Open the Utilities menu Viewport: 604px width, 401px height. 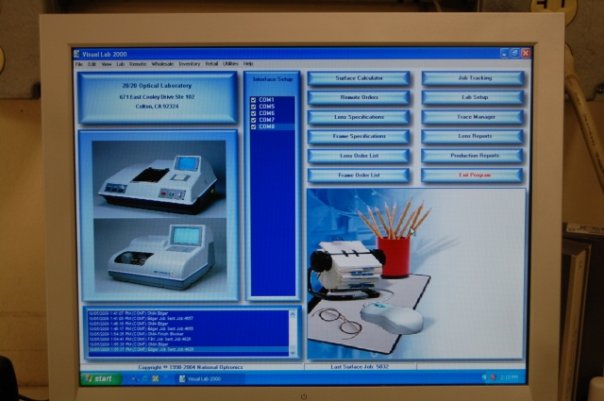(230, 64)
